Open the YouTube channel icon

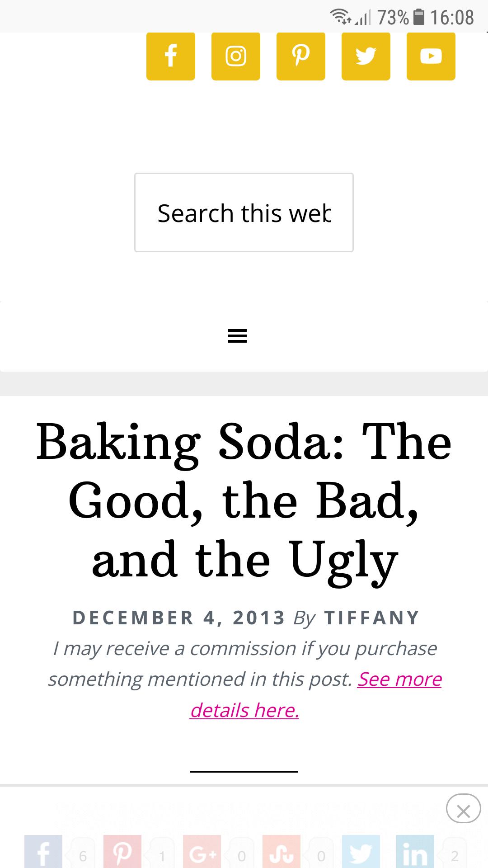(431, 56)
